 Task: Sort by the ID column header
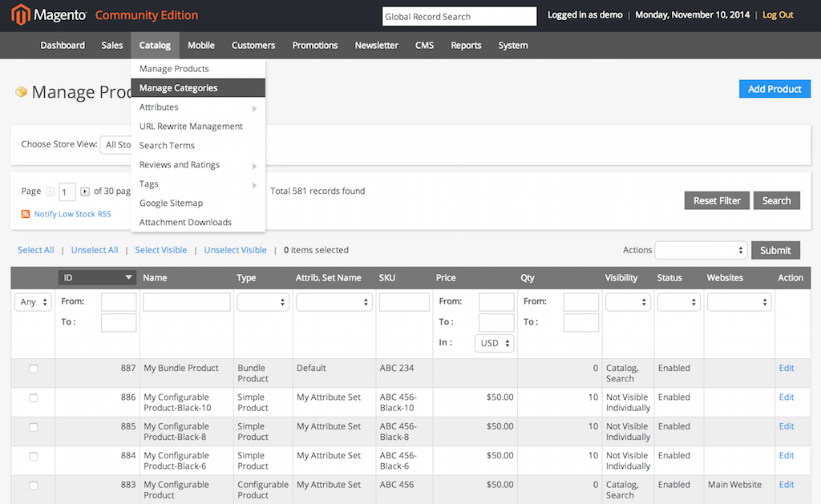tap(97, 278)
